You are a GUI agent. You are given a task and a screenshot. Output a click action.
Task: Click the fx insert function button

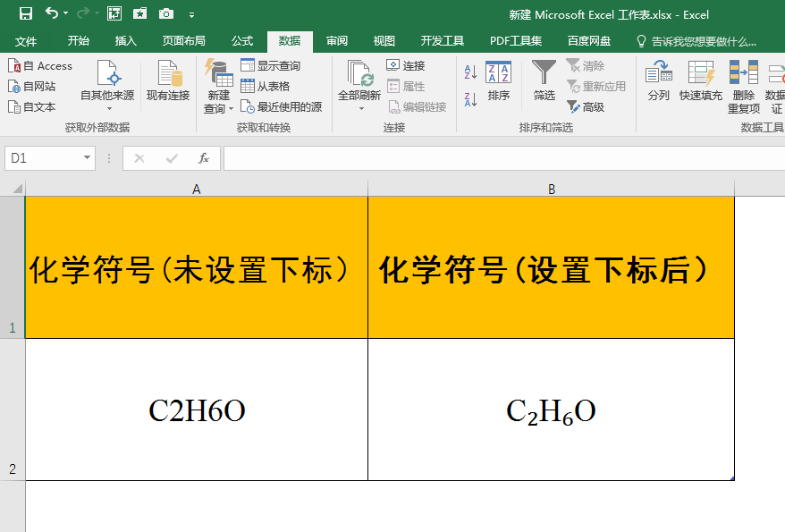pos(203,158)
